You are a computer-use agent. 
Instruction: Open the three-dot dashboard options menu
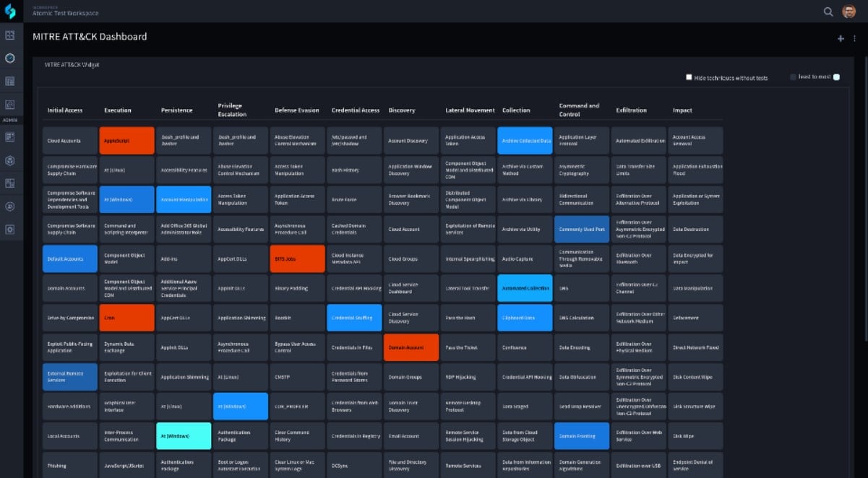pyautogui.click(x=854, y=38)
